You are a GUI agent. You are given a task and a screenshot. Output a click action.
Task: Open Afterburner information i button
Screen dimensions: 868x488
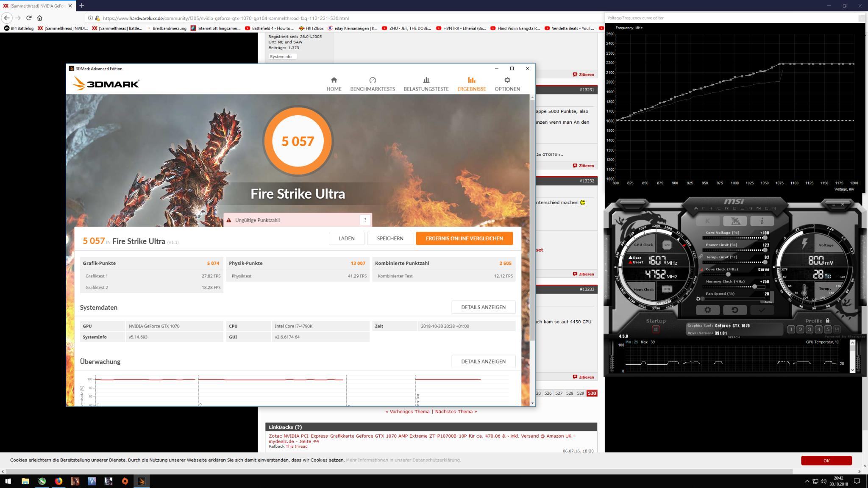[762, 221]
